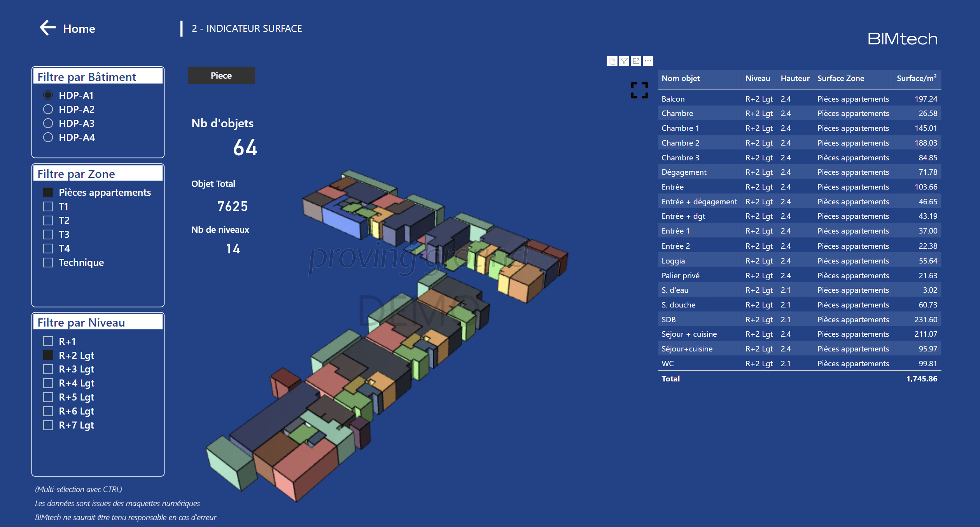Click the Piece header label above the 3D view
Image resolution: width=980 pixels, height=527 pixels.
[x=221, y=76]
